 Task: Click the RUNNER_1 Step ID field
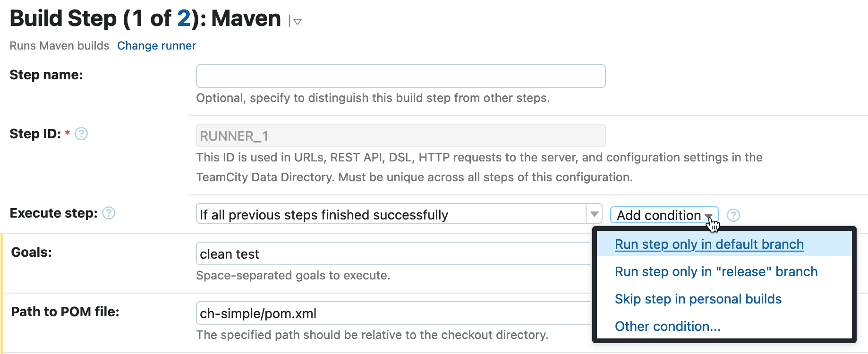(x=400, y=135)
